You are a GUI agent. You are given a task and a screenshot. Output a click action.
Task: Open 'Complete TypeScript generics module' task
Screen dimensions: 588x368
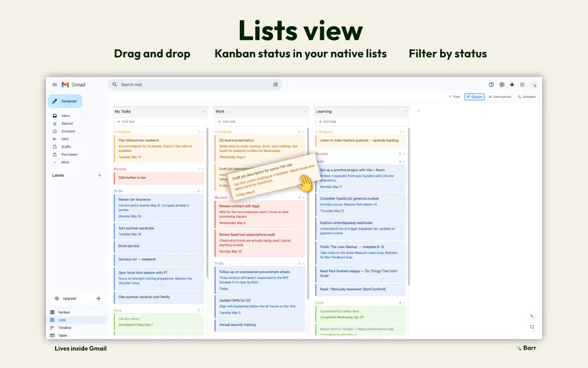pos(361,205)
